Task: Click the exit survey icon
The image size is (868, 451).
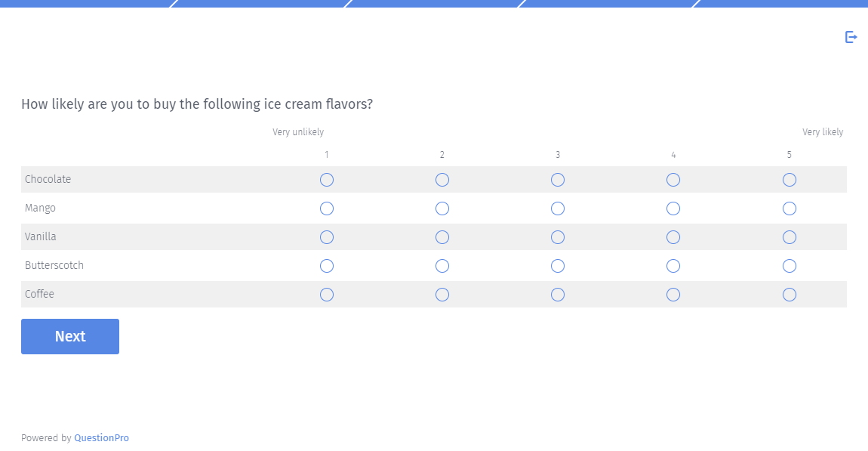Action: (851, 37)
